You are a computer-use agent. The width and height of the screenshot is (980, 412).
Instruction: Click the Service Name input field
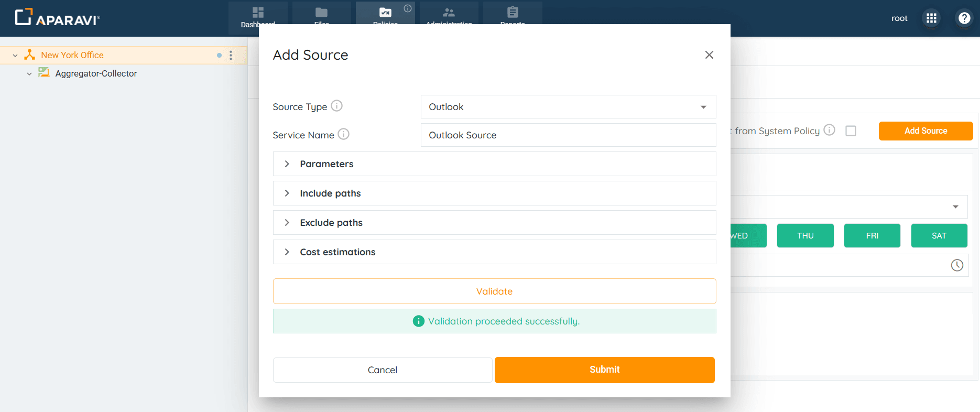tap(568, 135)
